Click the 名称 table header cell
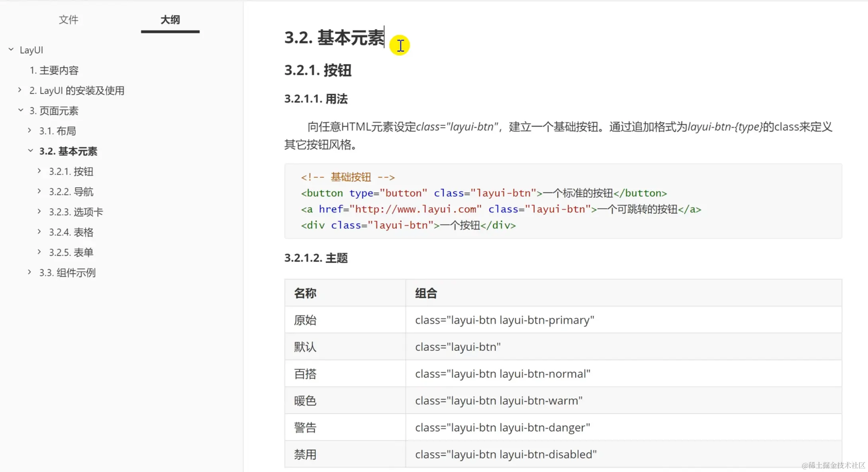The width and height of the screenshot is (868, 472). click(345, 293)
